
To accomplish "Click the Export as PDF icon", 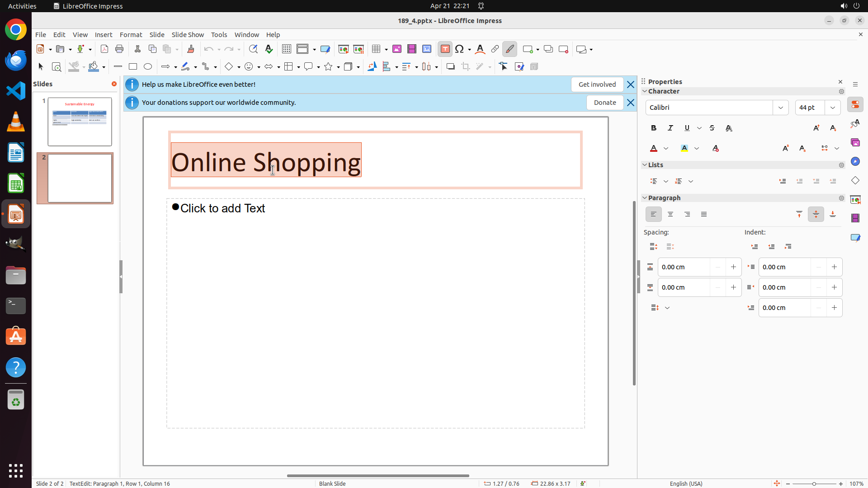I will point(104,49).
